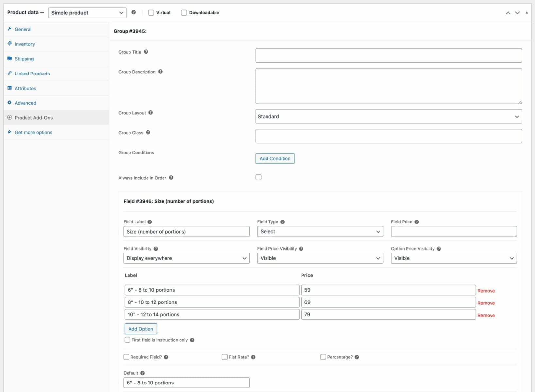Click the Field Label input field
The height and width of the screenshot is (392, 535).
coord(186,231)
